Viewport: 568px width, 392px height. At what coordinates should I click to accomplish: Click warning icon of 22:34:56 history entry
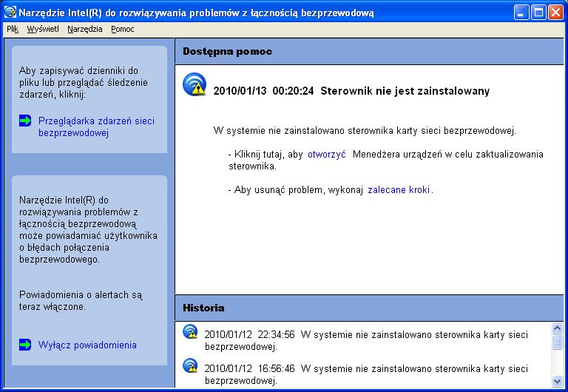pyautogui.click(x=190, y=331)
